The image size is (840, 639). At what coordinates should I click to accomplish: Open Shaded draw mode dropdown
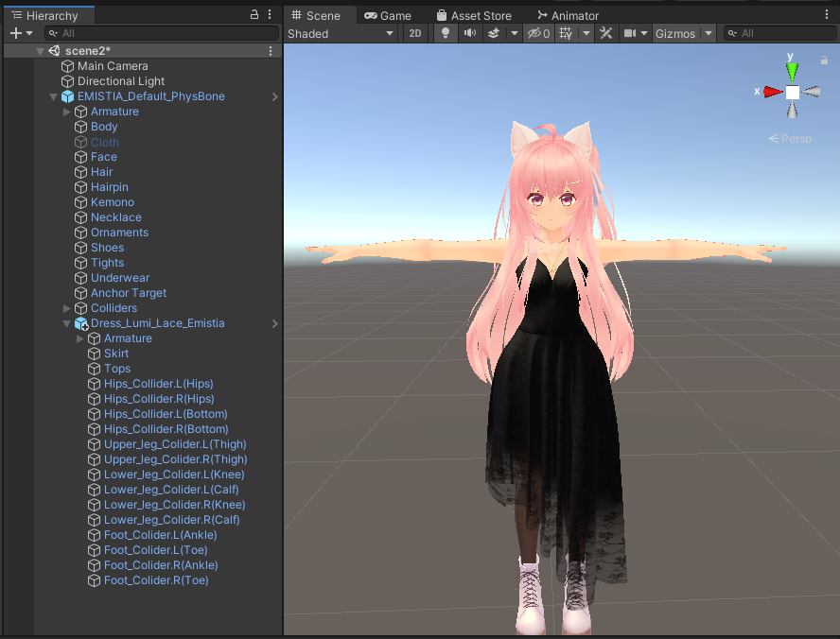tap(341, 33)
